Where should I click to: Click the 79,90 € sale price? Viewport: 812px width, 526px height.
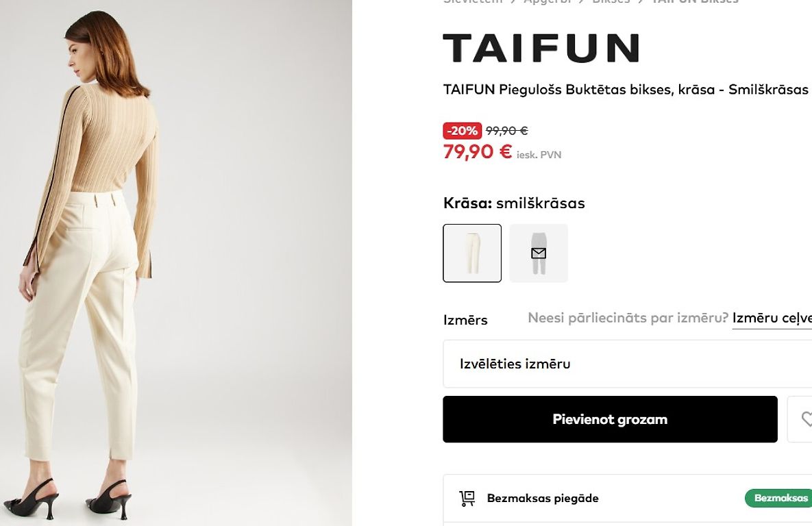478,152
